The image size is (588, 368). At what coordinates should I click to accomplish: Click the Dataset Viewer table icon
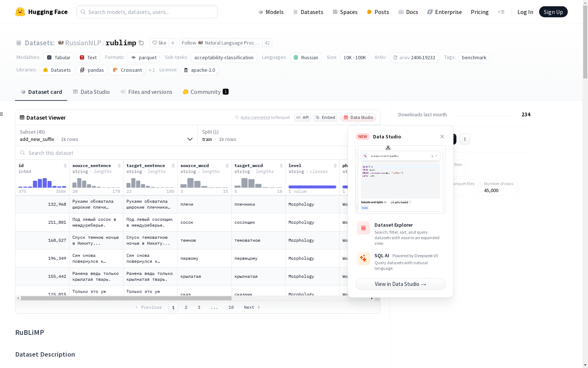(x=22, y=118)
